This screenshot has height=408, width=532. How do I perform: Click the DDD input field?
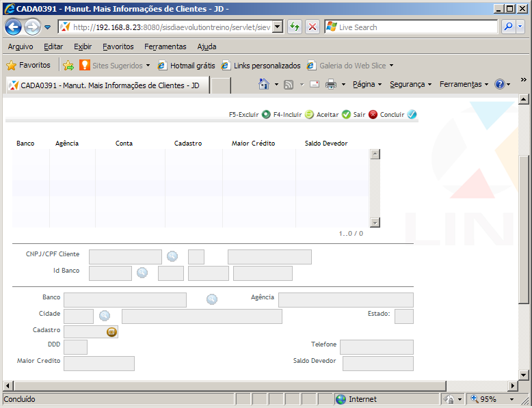click(x=75, y=347)
